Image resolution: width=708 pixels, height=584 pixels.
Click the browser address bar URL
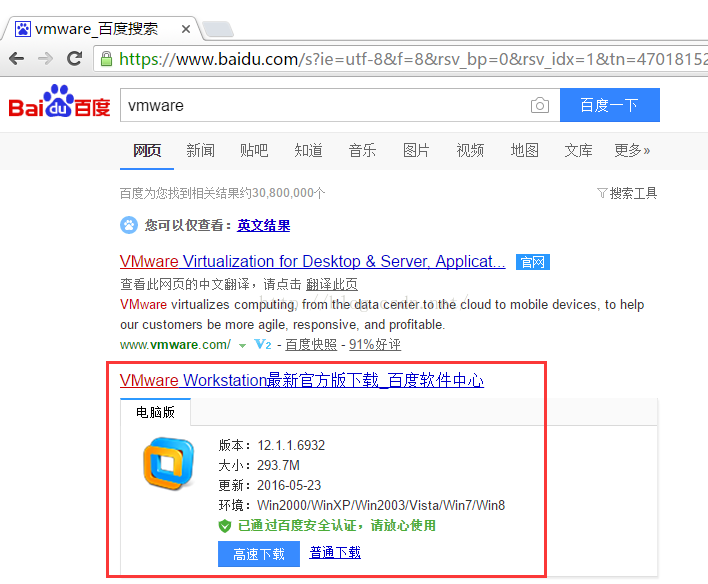(411, 59)
